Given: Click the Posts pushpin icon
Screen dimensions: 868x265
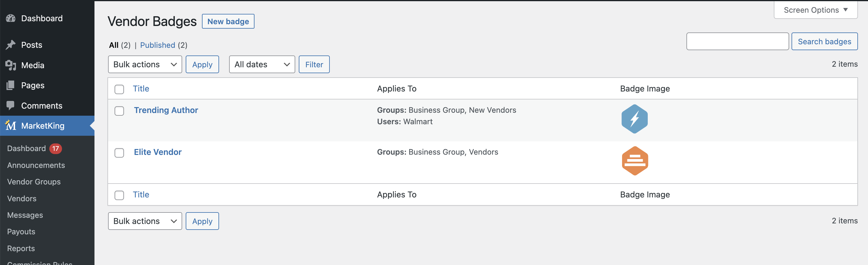Looking at the screenshot, I should (x=11, y=45).
